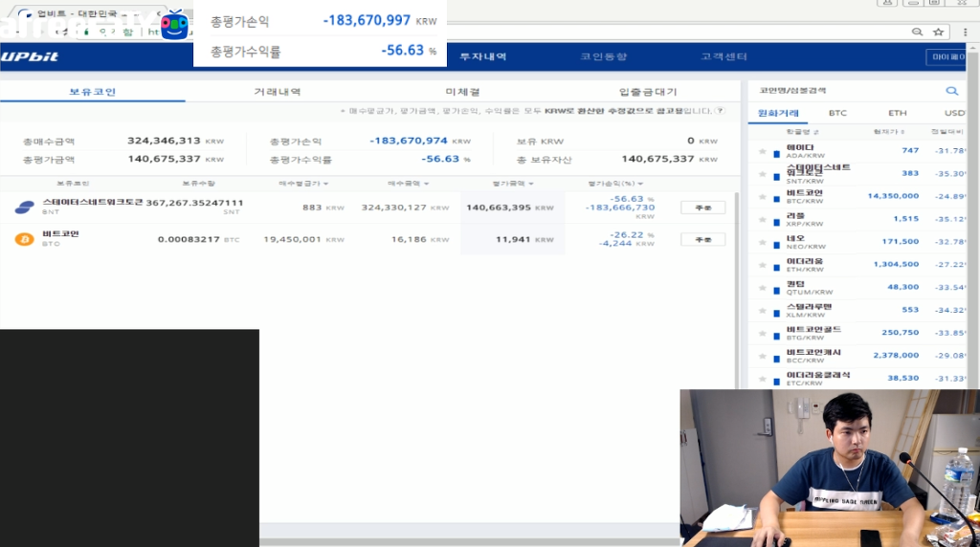Click the UPbit logo
Image resolution: width=980 pixels, height=547 pixels.
[30, 56]
